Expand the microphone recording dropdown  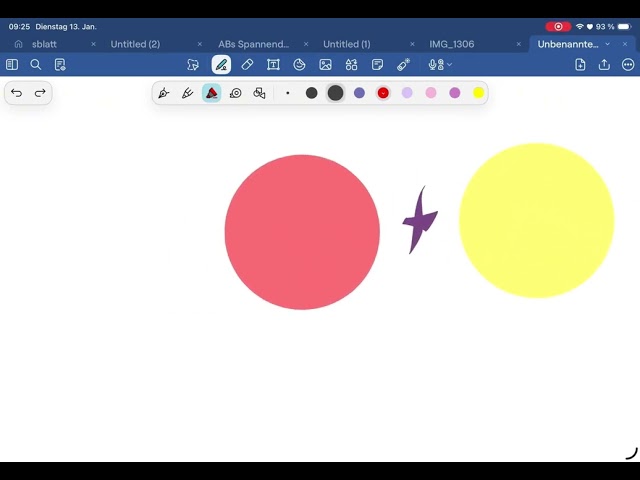pos(449,64)
